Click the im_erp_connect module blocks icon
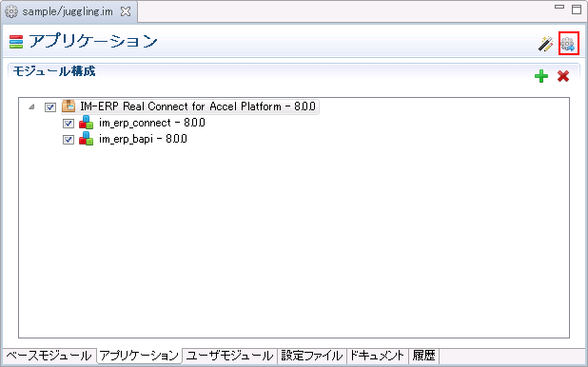The height and width of the screenshot is (367, 588). (x=86, y=123)
